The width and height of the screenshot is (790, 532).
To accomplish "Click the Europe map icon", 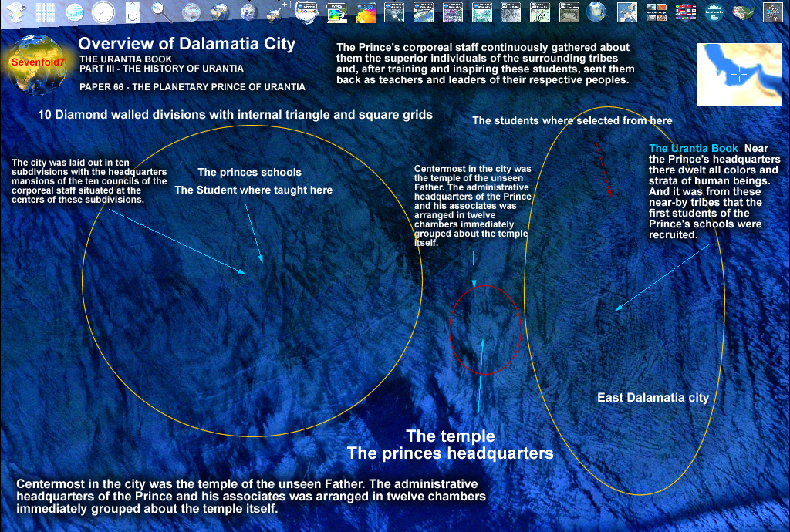I will pos(627,12).
